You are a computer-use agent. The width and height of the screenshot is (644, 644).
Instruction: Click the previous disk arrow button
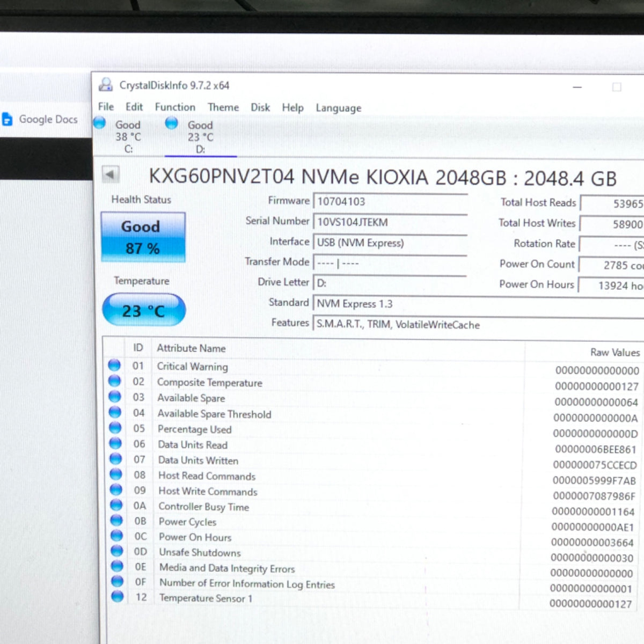pos(110,174)
